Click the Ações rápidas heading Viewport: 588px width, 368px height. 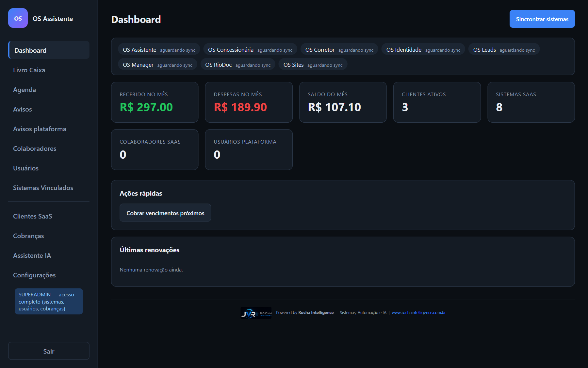(x=141, y=193)
